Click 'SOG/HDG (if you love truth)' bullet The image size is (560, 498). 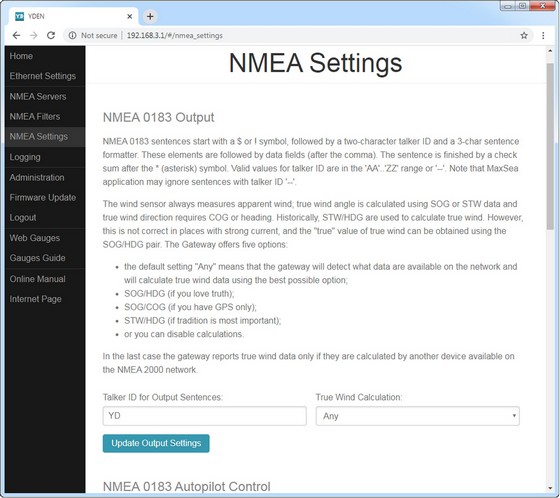click(179, 294)
